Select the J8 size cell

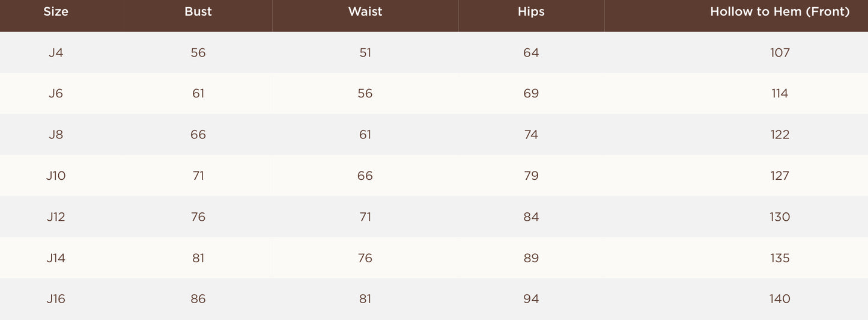click(x=56, y=135)
